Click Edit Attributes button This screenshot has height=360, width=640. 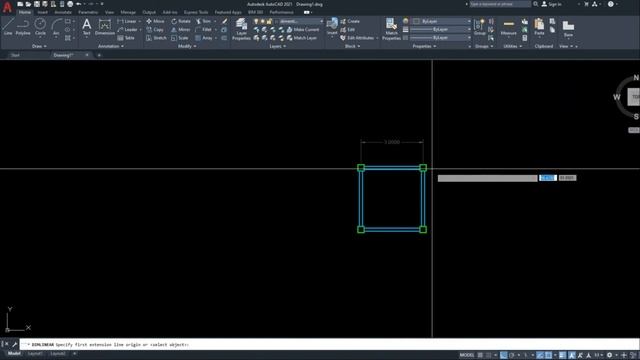click(x=357, y=38)
